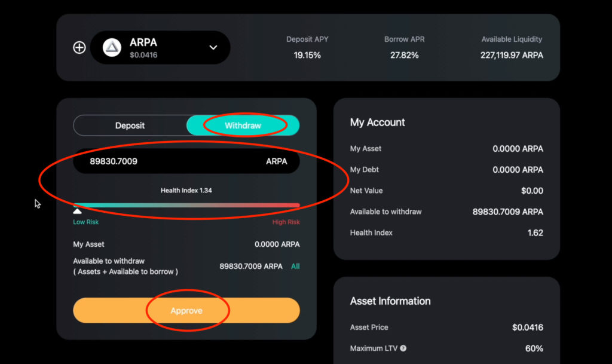Click the ARPA unit label in the amount field
This screenshot has width=612, height=364.
click(276, 161)
